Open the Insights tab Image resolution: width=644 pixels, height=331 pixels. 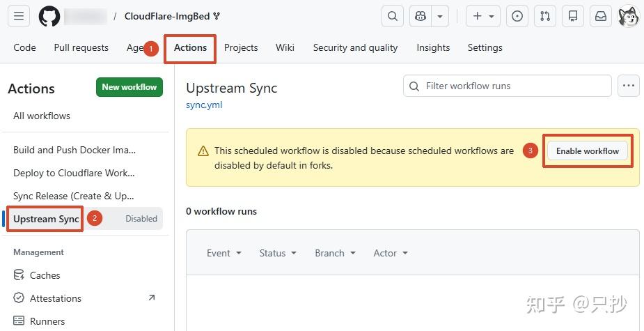pos(433,47)
